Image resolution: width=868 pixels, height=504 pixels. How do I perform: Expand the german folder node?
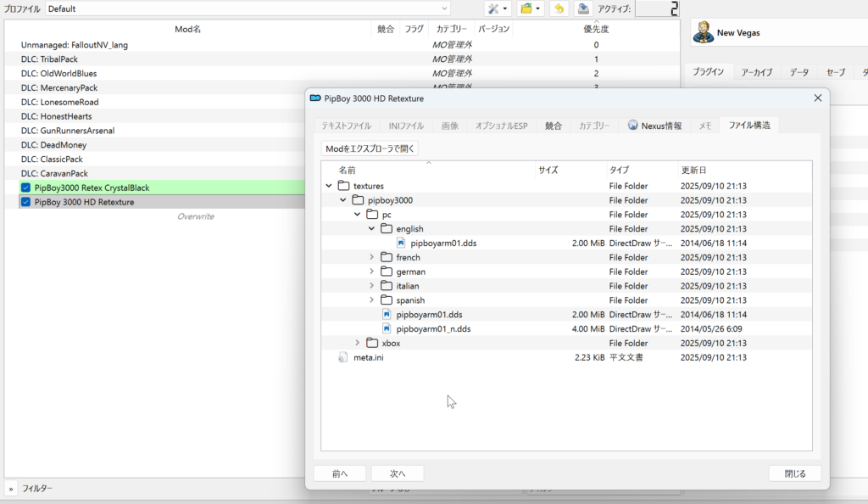click(371, 272)
